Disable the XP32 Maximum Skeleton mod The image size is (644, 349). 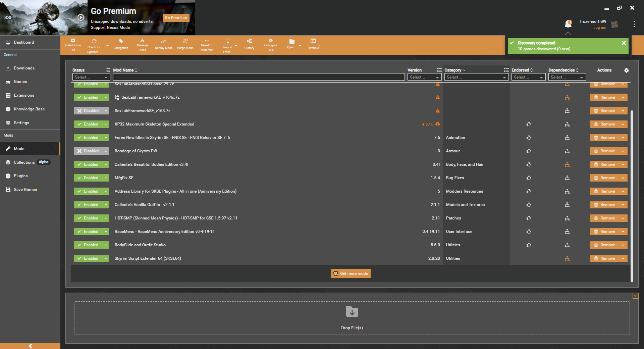[x=89, y=124]
